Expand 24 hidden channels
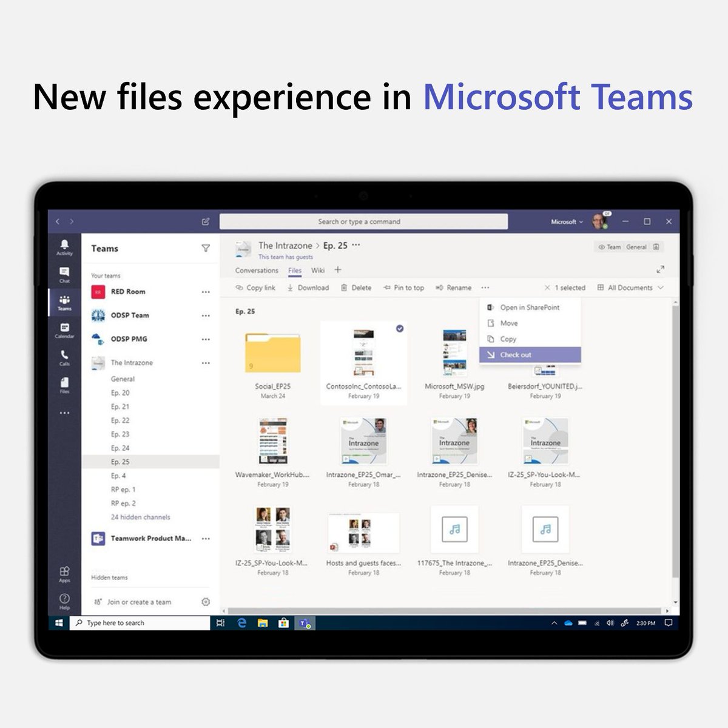The height and width of the screenshot is (728, 728). (140, 517)
